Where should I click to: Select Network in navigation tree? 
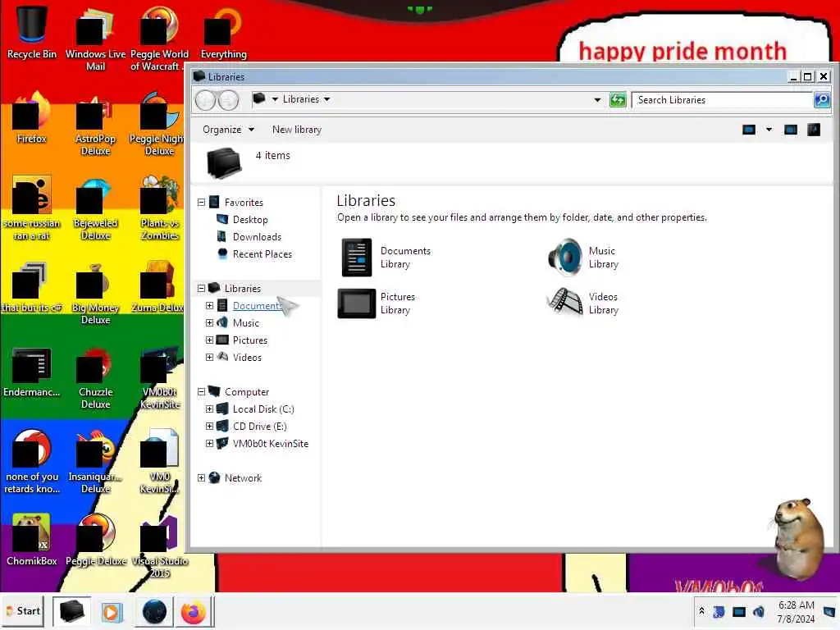coord(243,478)
